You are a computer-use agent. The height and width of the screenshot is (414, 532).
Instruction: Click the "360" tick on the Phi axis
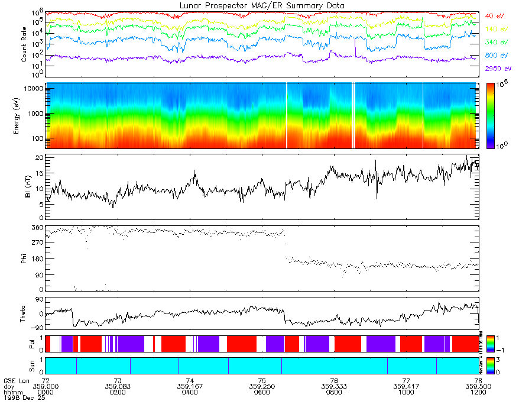[x=37, y=228]
